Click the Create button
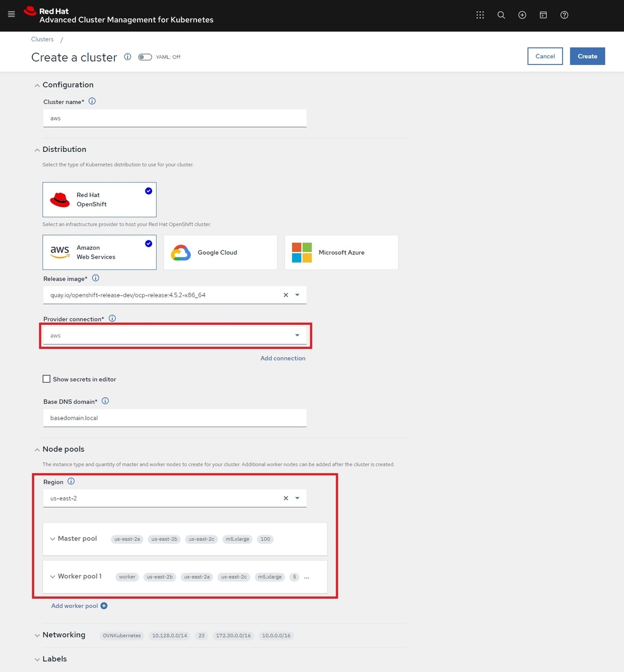Viewport: 624px width, 672px height. coord(588,56)
